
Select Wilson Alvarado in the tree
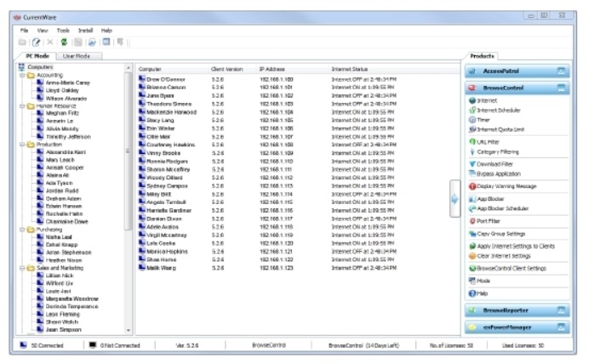[x=66, y=99]
